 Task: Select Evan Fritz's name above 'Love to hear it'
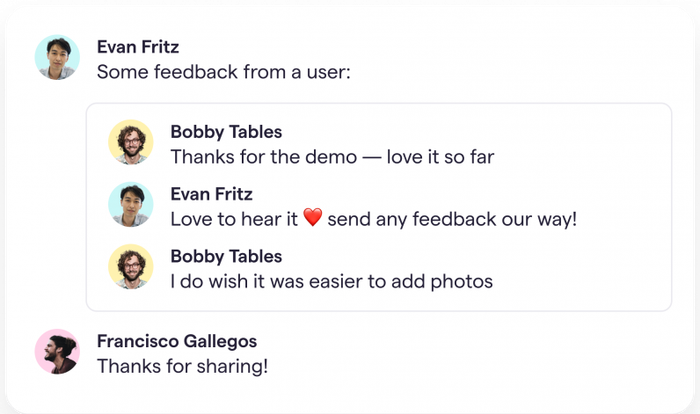pyautogui.click(x=211, y=193)
